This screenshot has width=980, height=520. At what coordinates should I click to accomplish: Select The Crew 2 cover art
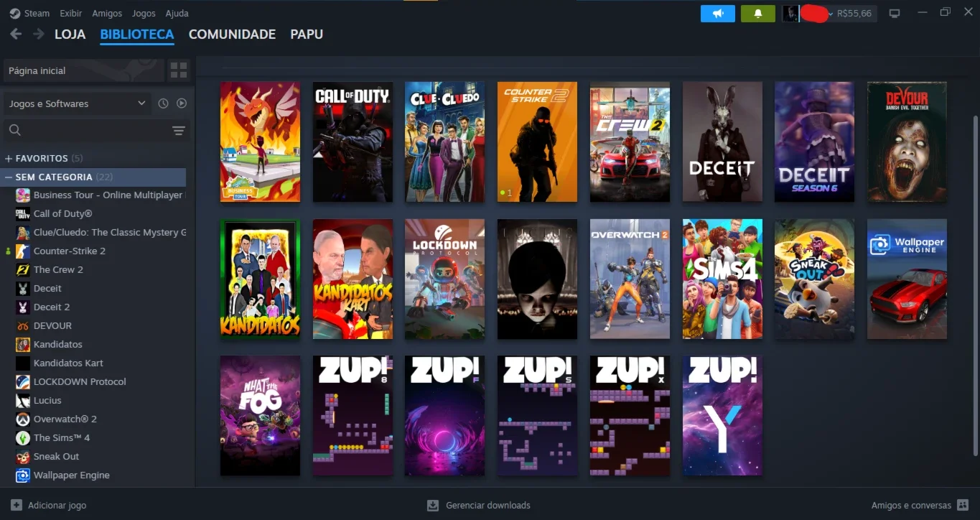[x=630, y=142]
